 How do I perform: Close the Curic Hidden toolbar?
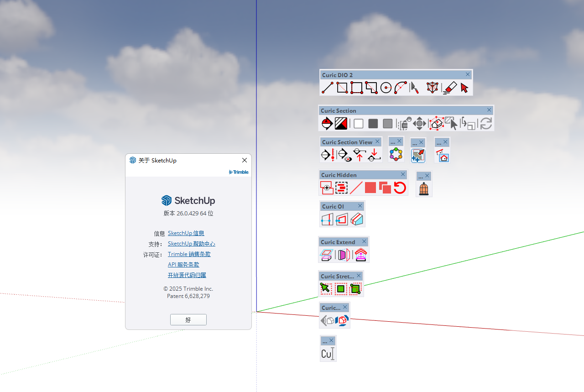pos(403,174)
